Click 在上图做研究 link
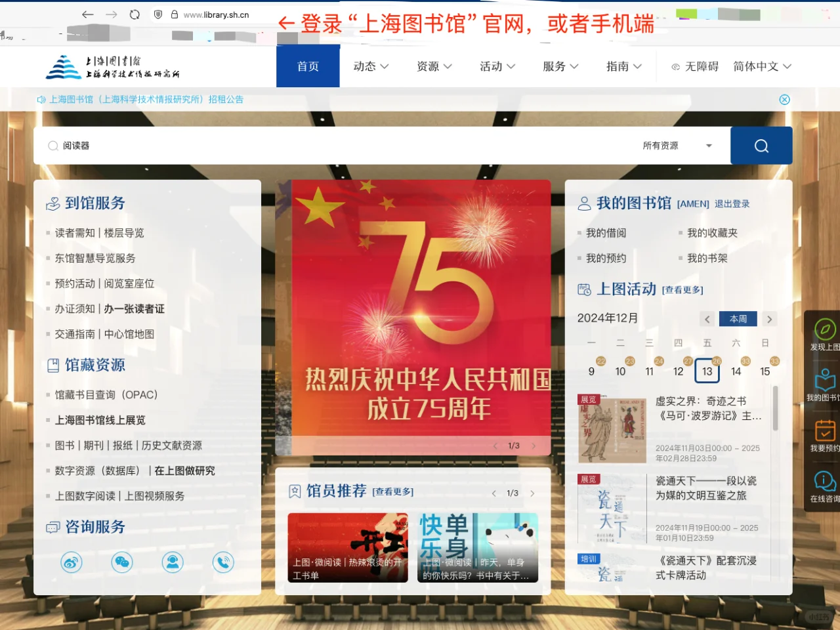This screenshot has height=630, width=840. tap(184, 471)
